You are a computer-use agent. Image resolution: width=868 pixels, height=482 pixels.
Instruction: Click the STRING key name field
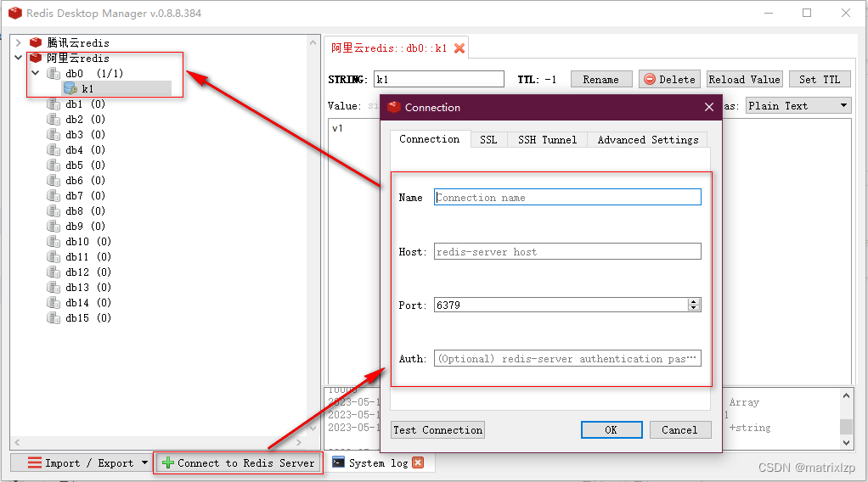point(439,79)
